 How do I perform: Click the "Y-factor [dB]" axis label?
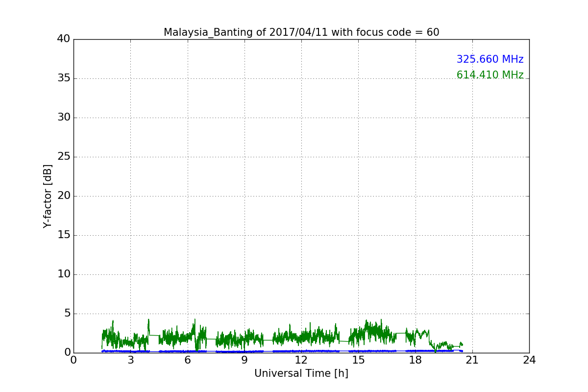point(48,196)
